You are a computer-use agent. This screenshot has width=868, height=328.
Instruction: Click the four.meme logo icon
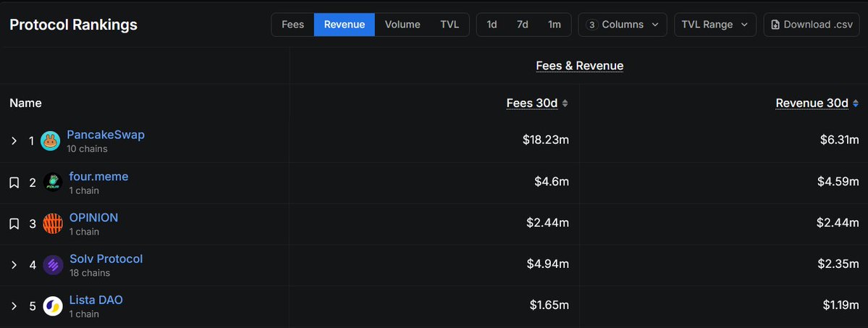pos(53,182)
